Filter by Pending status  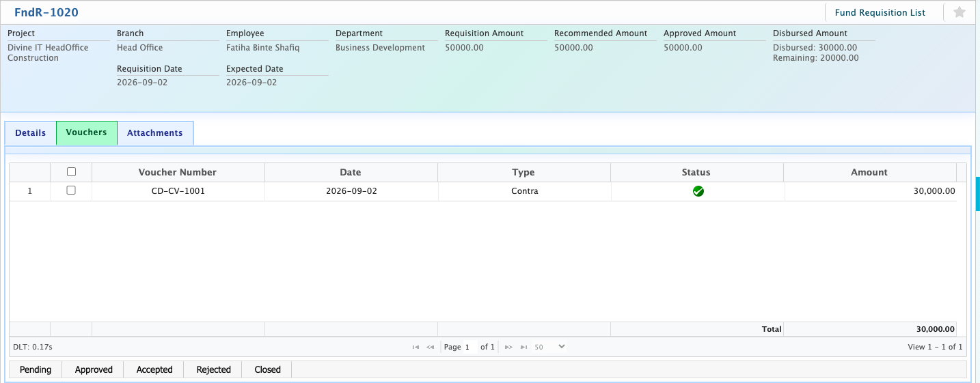coord(36,369)
